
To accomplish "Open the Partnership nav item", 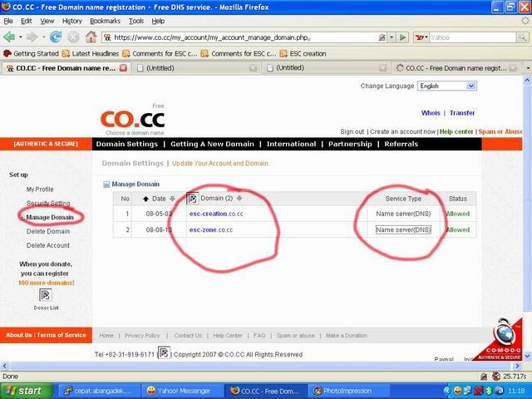I will click(x=350, y=144).
